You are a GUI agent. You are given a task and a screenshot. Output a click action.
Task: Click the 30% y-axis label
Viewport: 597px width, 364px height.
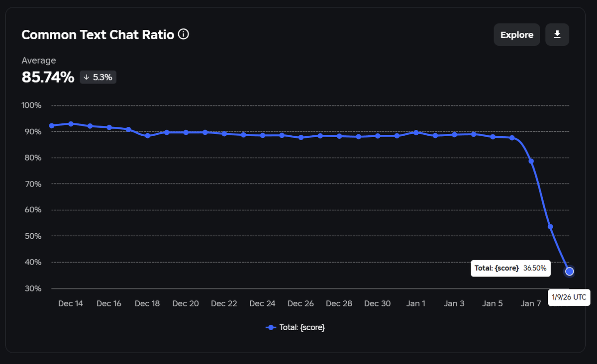click(32, 288)
